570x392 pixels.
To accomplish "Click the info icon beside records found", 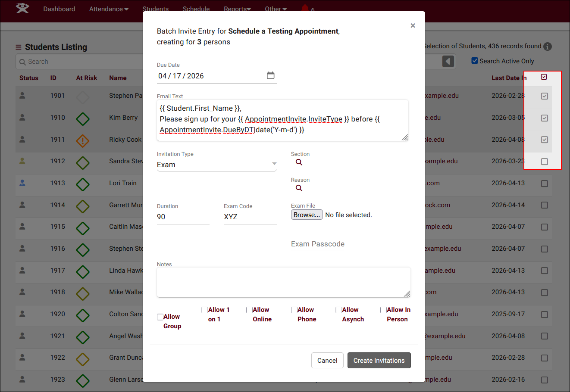I will pos(548,47).
